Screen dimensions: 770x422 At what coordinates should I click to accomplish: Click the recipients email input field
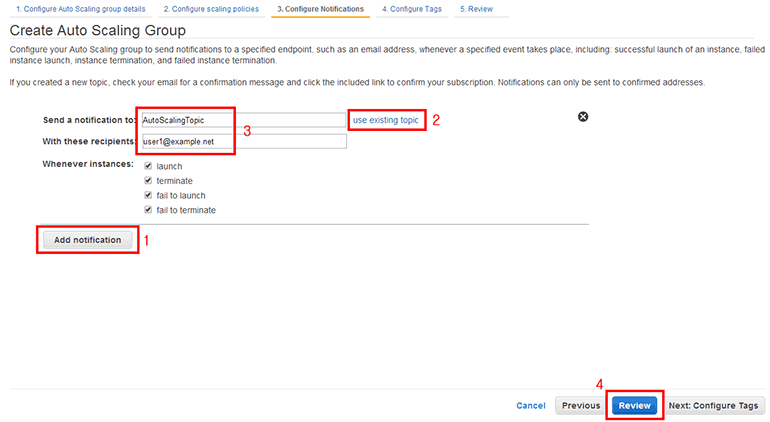point(243,142)
